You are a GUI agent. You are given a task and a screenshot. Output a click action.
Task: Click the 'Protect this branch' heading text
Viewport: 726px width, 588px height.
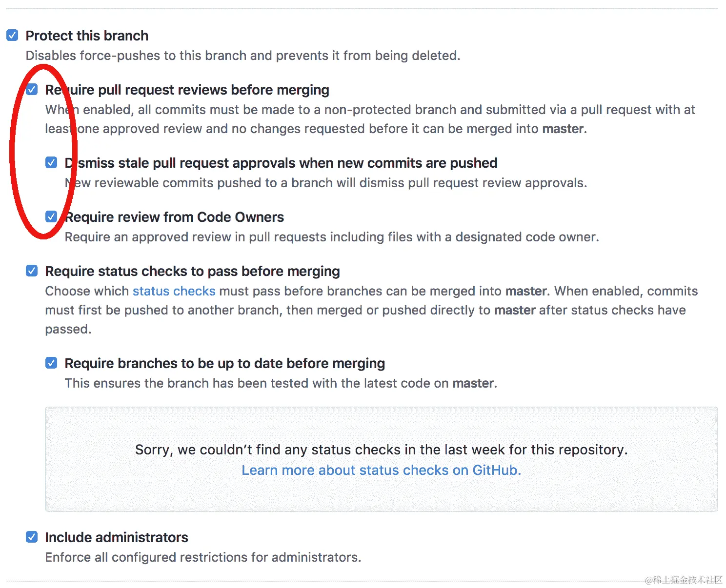pos(87,36)
